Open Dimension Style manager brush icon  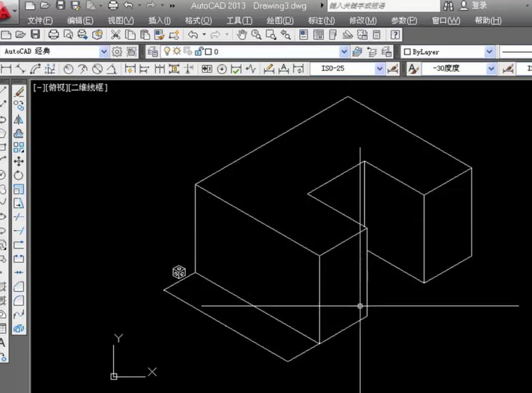click(393, 69)
